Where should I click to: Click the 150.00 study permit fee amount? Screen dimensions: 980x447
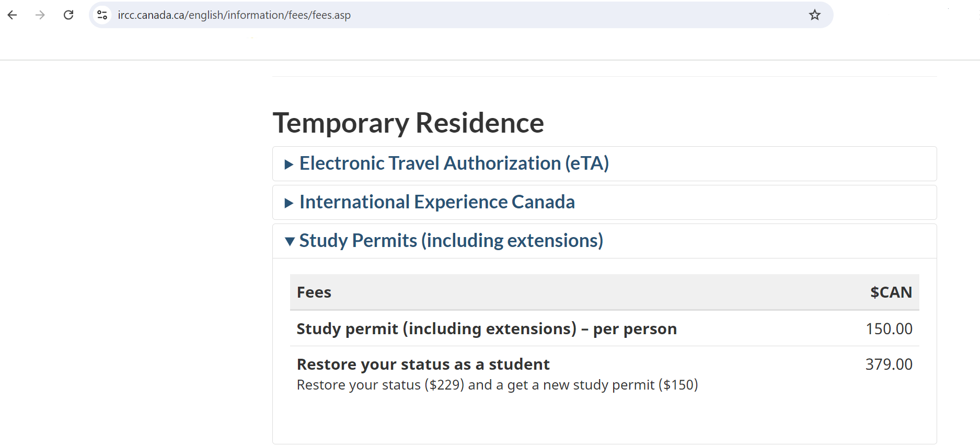pos(889,329)
